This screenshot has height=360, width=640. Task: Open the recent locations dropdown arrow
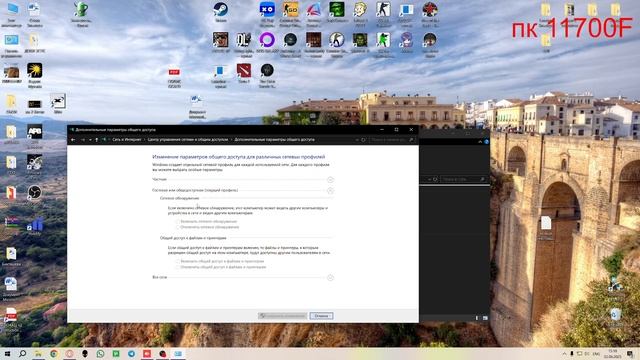click(90, 140)
